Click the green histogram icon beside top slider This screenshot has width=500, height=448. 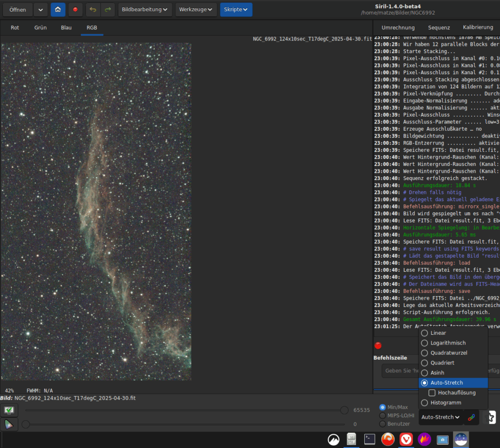click(9, 410)
